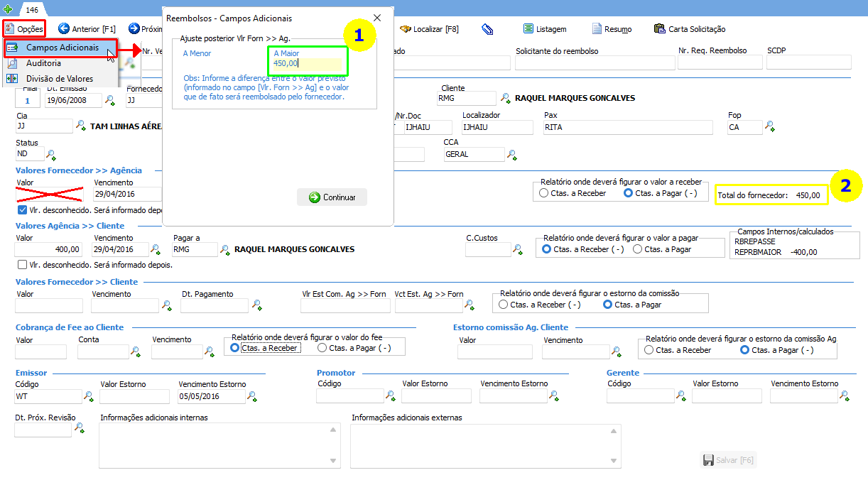Open the Opções menu
868x480 pixels.
(25, 29)
